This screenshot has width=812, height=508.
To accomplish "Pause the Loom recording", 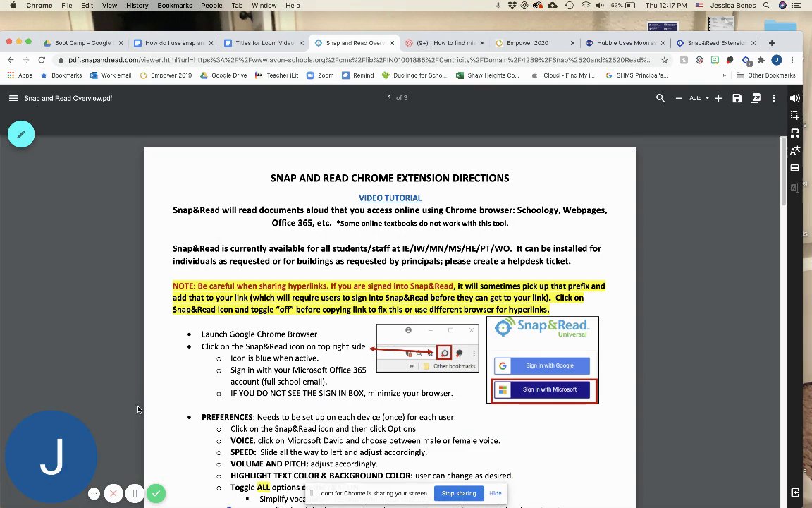I will [134, 493].
